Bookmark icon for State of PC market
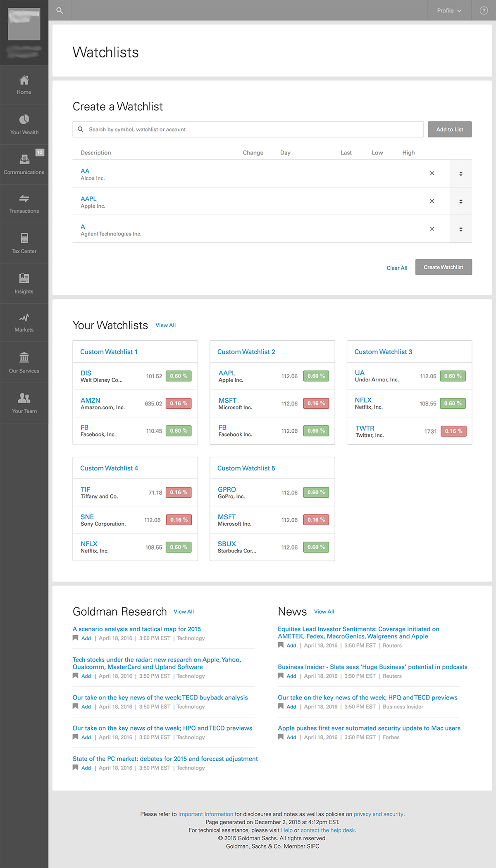This screenshot has width=496, height=868. point(75,768)
